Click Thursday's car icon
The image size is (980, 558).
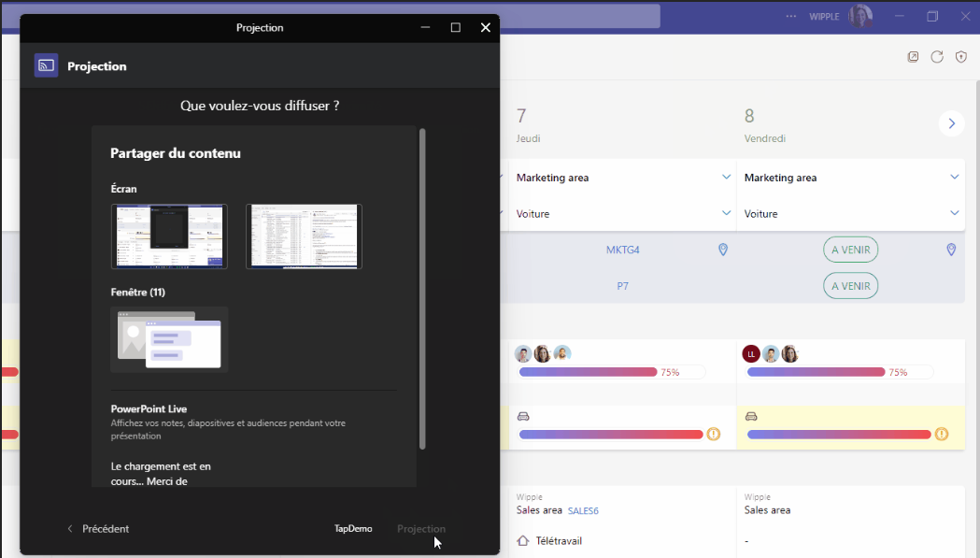(523, 416)
